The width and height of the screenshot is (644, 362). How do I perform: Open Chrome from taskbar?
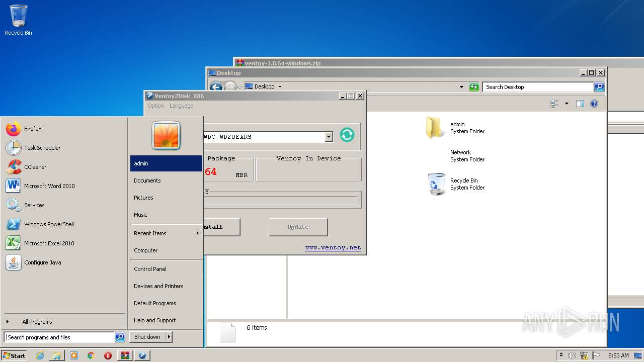click(x=91, y=355)
